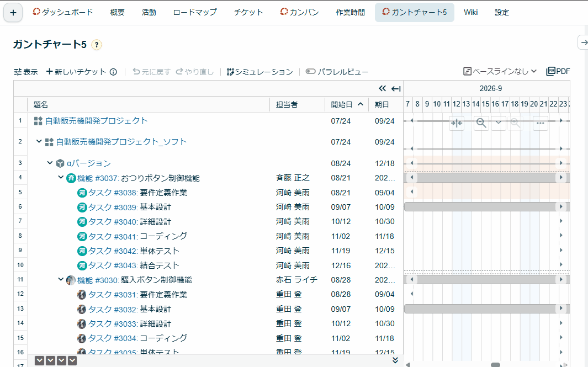Click start date 09/07 in タスク #3039 row

[341, 207]
